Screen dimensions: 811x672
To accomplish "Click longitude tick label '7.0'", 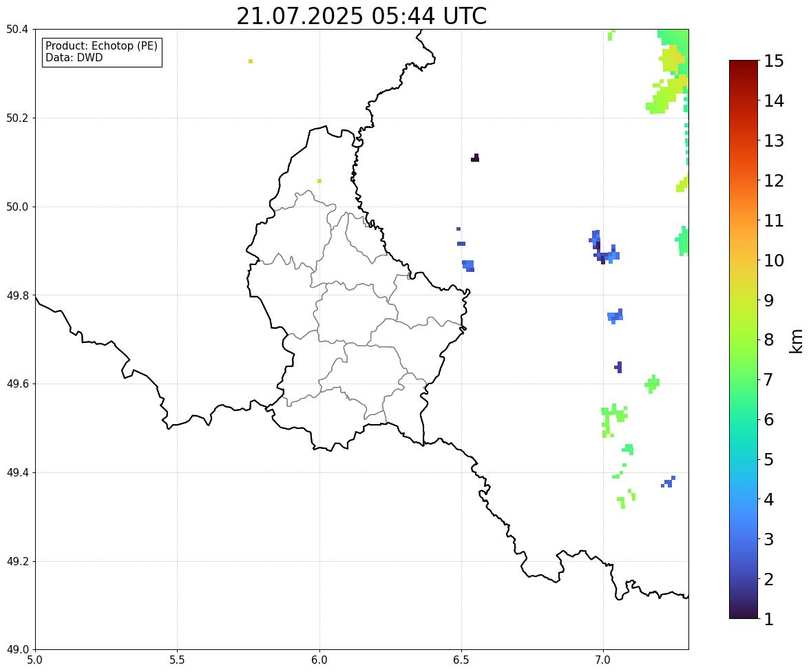I will 603,660.
